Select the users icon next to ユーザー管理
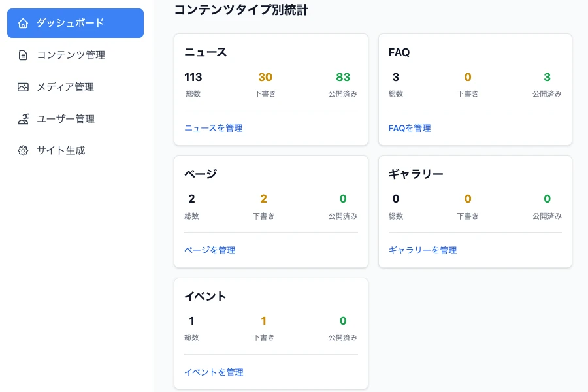This screenshot has height=392, width=588. 22,119
